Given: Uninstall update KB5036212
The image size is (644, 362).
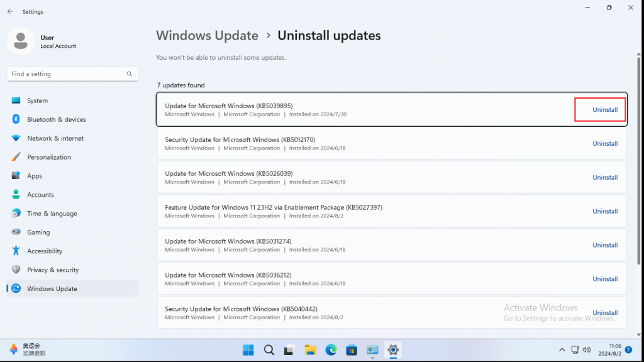Looking at the screenshot, I should click(x=605, y=278).
